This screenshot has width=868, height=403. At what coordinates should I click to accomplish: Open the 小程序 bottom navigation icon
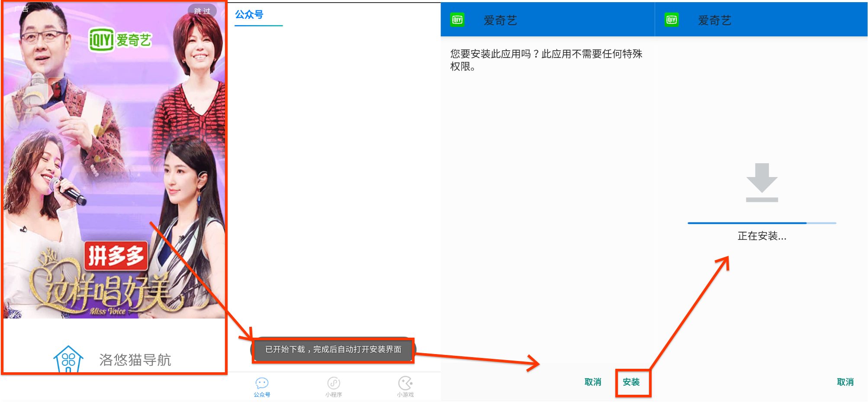pos(334,387)
